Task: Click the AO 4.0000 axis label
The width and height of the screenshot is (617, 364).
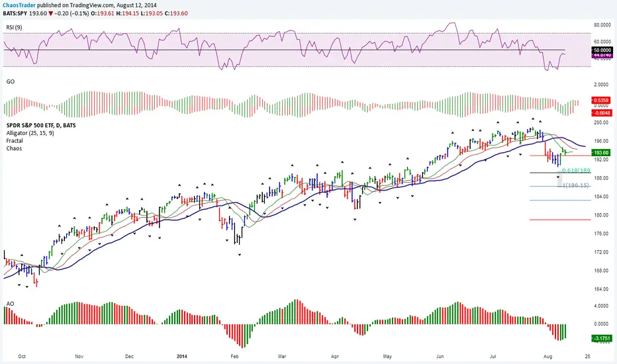Action: pyautogui.click(x=601, y=306)
